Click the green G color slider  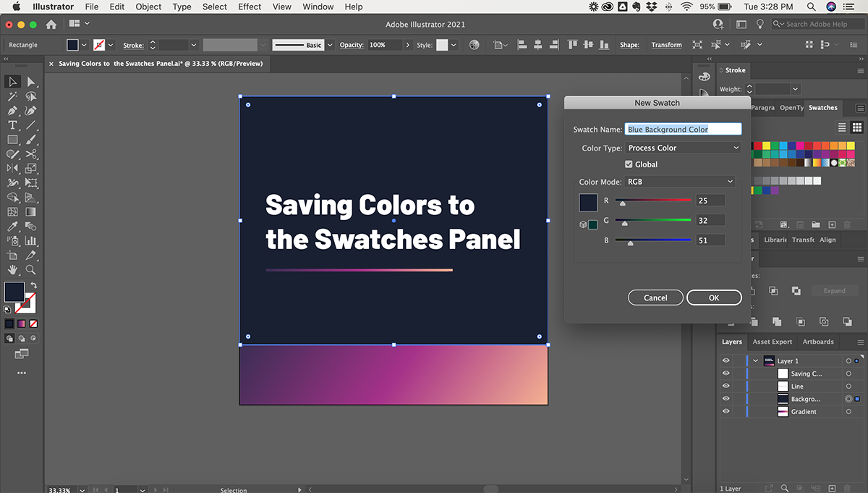[x=653, y=220]
